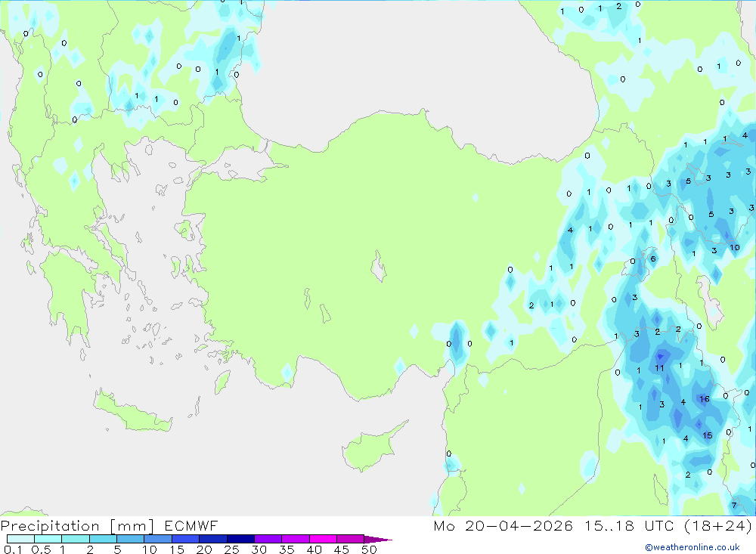Click the purple arrow tip after 50
The image size is (756, 554).
[x=378, y=539]
